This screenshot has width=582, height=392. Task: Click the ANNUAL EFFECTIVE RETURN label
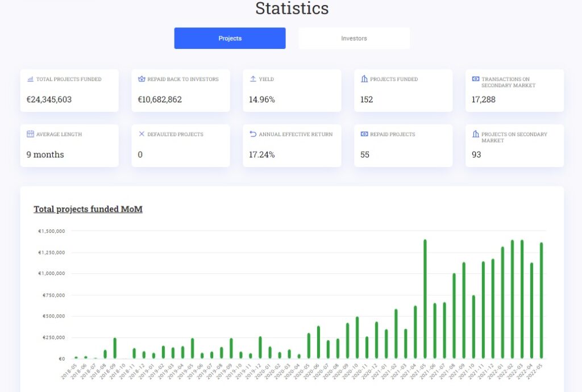point(296,134)
